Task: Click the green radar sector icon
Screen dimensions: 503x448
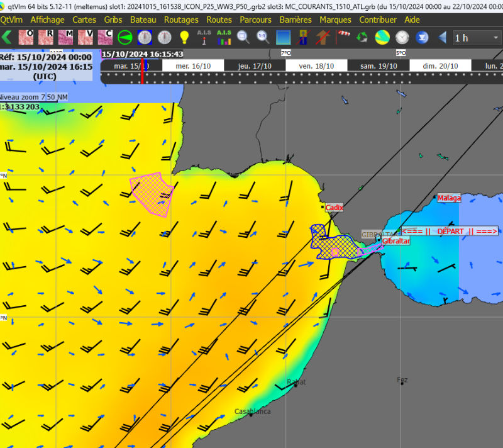Action: coord(125,38)
